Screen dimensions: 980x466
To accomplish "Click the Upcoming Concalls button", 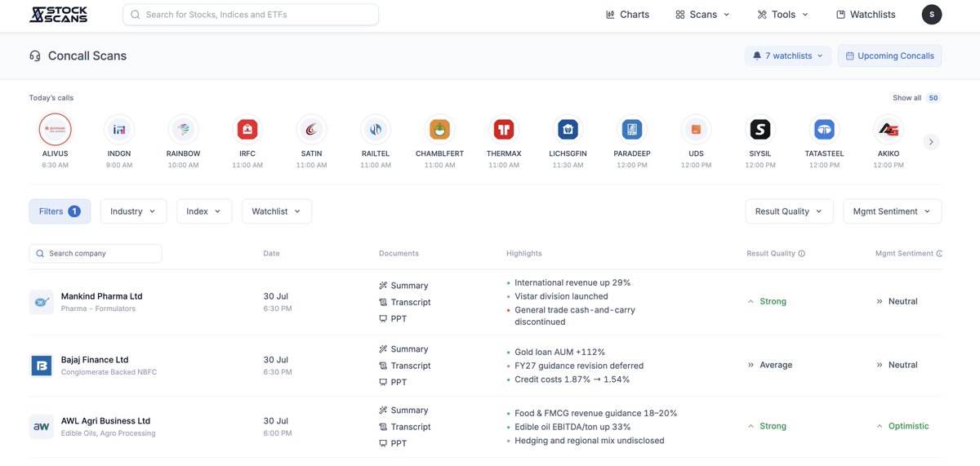I will [x=889, y=56].
